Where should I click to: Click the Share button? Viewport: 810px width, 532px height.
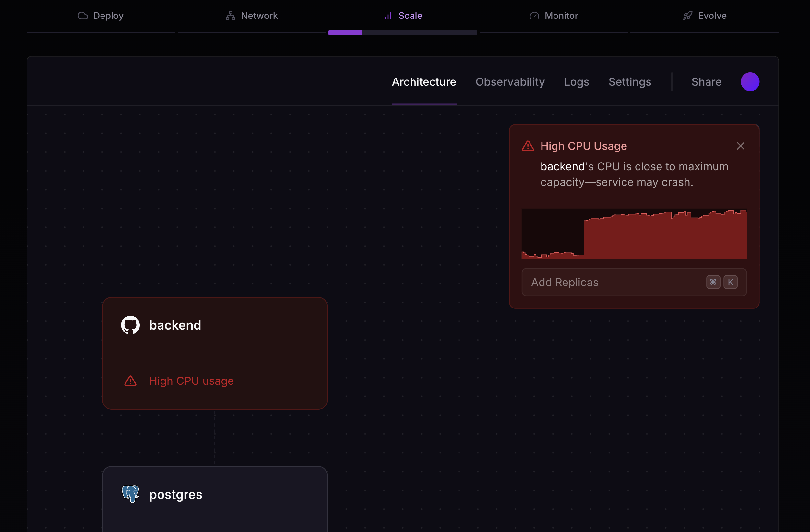tap(706, 82)
